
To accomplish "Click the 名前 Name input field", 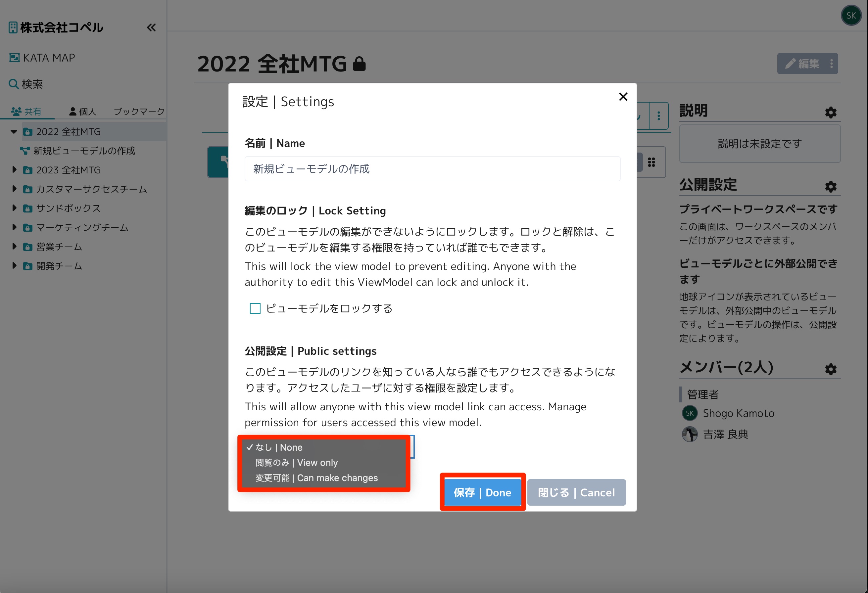I will point(432,169).
